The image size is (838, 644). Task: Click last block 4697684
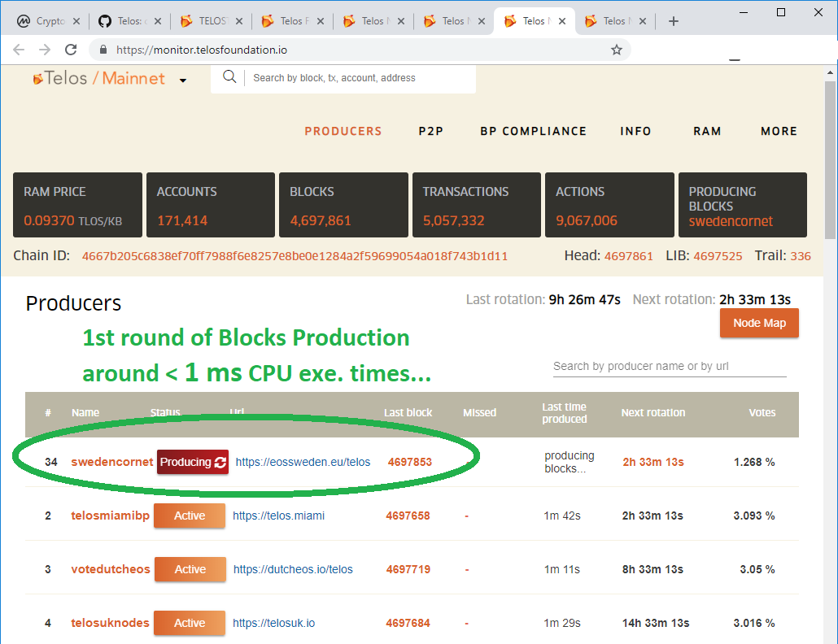pyautogui.click(x=408, y=623)
